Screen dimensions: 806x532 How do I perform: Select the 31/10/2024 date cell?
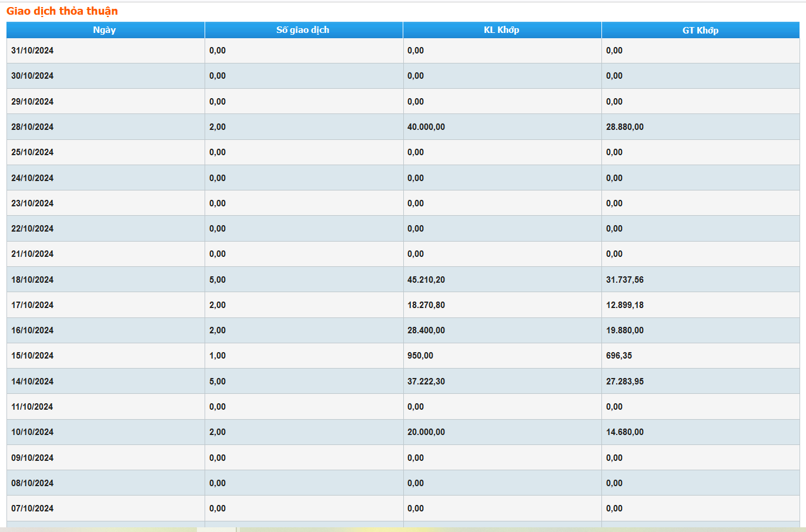tap(32, 51)
